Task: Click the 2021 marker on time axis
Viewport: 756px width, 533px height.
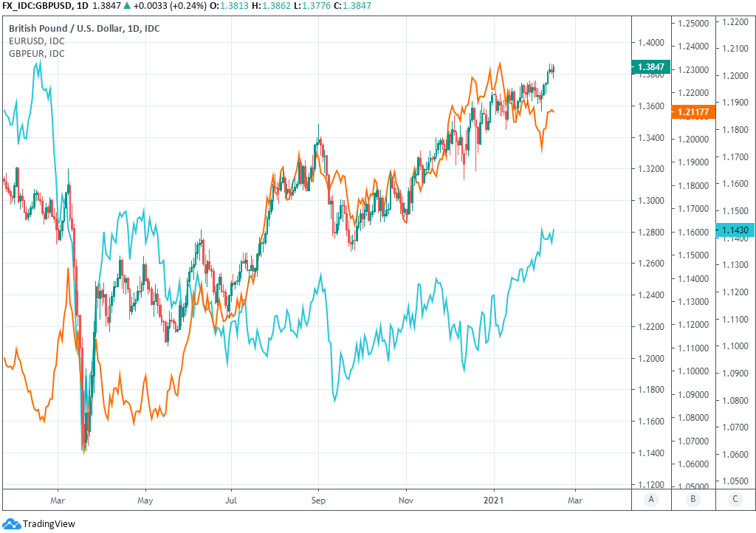Action: [493, 500]
